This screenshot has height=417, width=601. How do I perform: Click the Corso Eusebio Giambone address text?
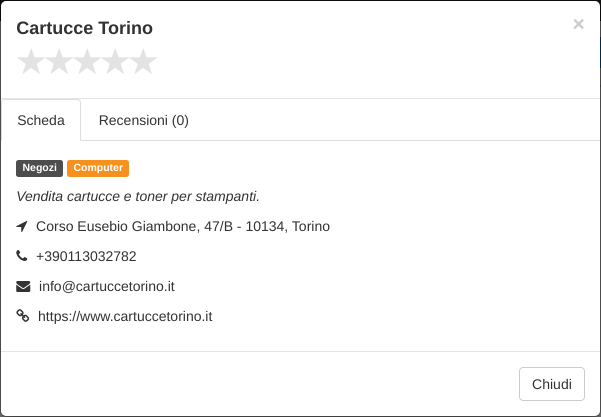coord(183,227)
